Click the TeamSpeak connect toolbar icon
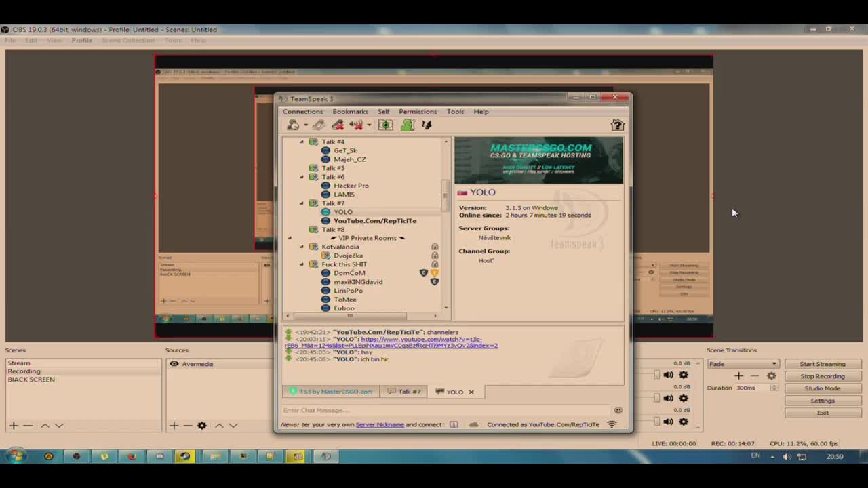Image resolution: width=868 pixels, height=488 pixels. (x=293, y=125)
